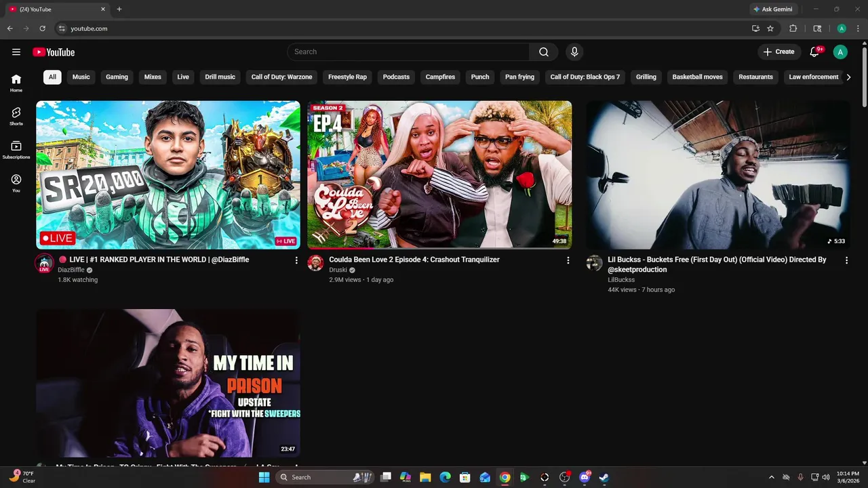Open more options for Lil Buckss video
The image size is (868, 488).
846,260
